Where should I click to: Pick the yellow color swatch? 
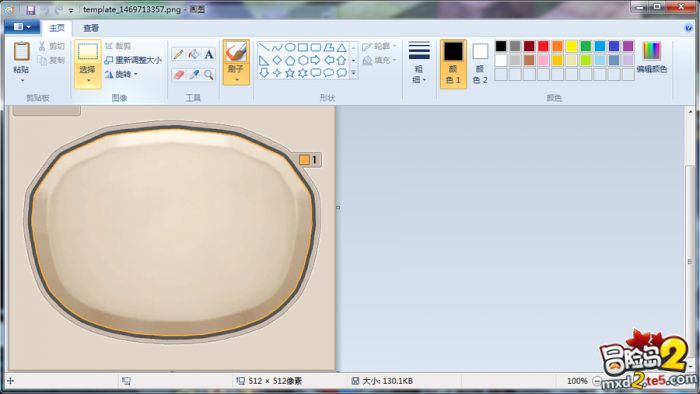pyautogui.click(x=571, y=46)
